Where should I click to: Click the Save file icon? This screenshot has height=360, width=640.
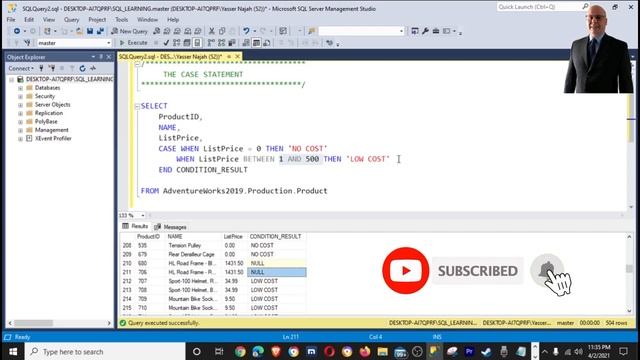(x=90, y=31)
